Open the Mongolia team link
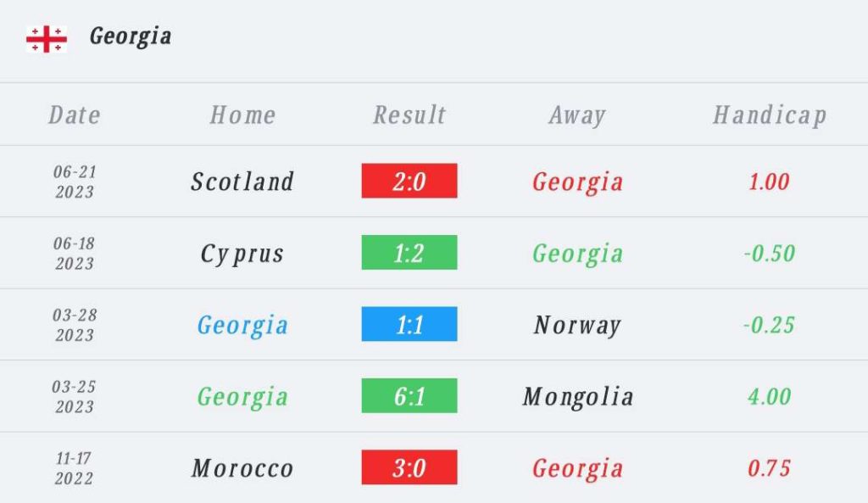 [x=577, y=397]
